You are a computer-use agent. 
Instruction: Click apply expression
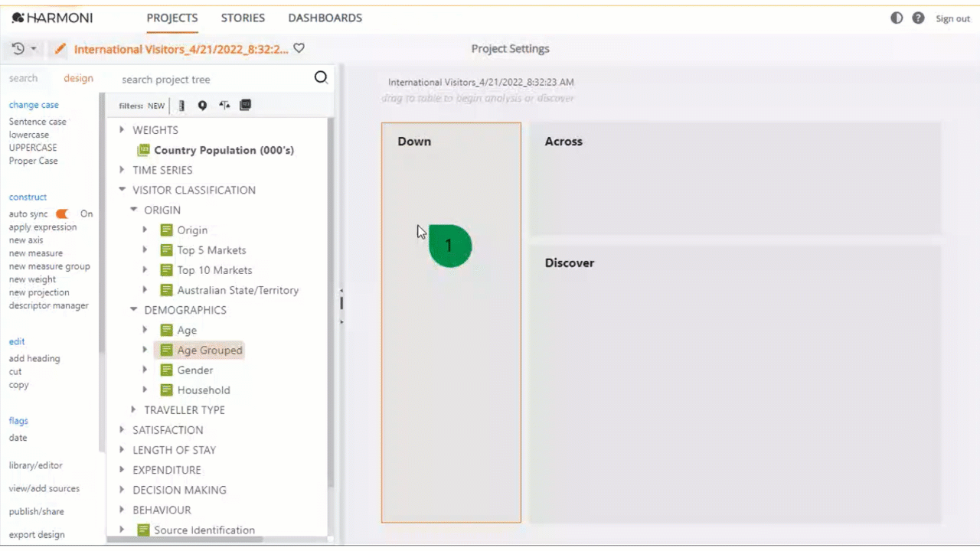(43, 227)
